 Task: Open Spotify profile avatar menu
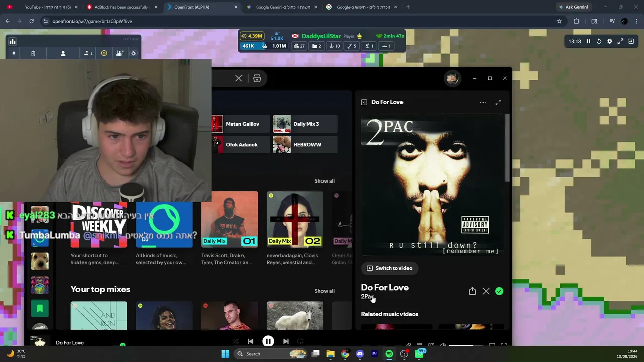click(452, 78)
